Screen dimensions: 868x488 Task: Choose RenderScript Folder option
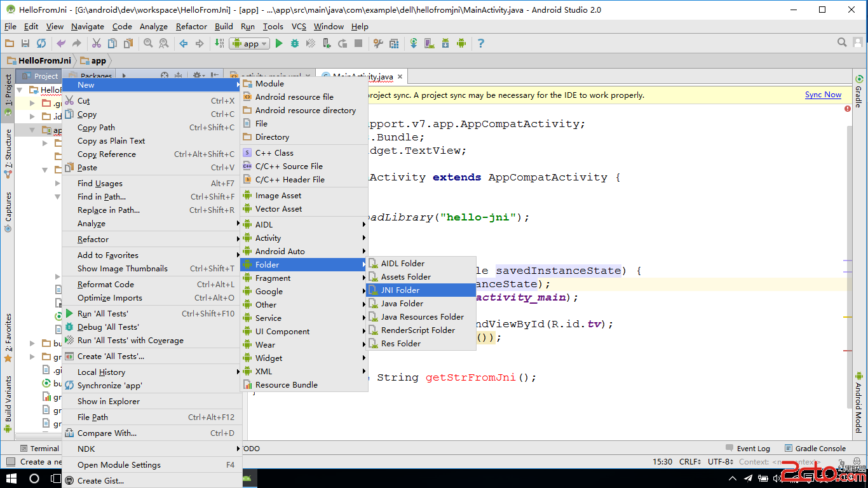421,330
